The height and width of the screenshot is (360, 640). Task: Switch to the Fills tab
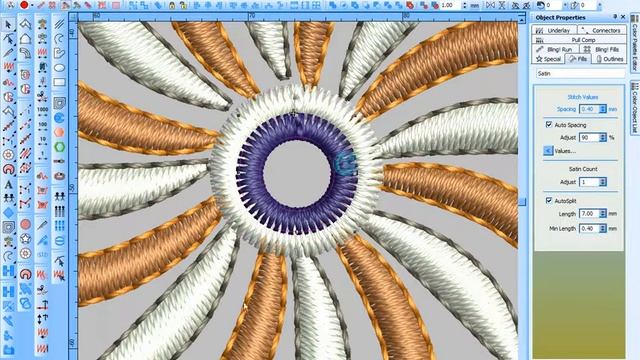click(578, 59)
